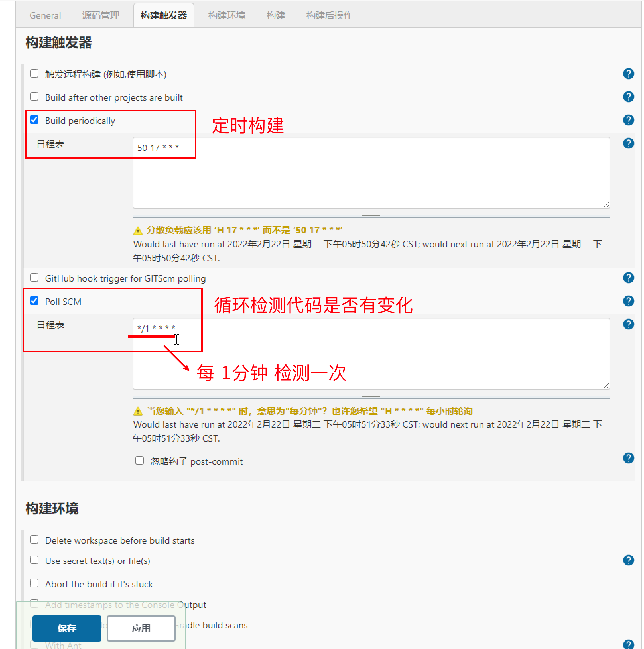644x649 pixels.
Task: Grab resize handle below Poll SCM schedule box
Action: click(371, 397)
